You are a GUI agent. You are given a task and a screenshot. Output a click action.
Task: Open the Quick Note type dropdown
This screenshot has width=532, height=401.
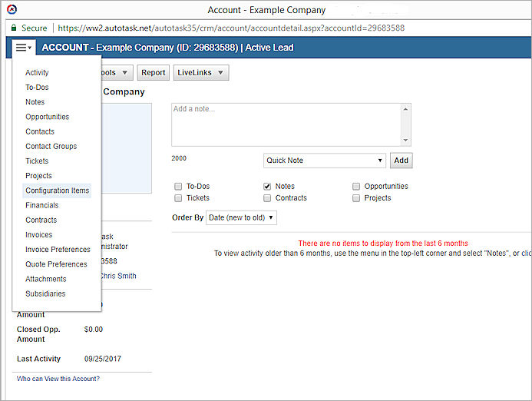pos(324,161)
